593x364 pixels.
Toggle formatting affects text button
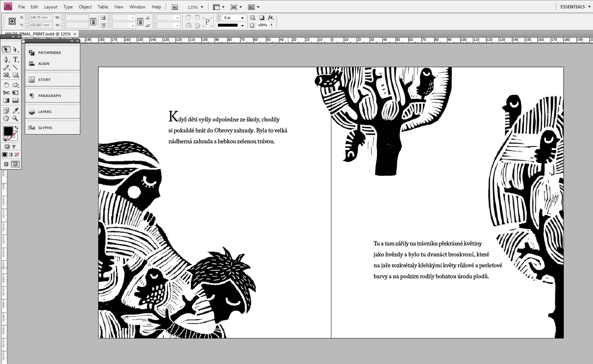14,147
